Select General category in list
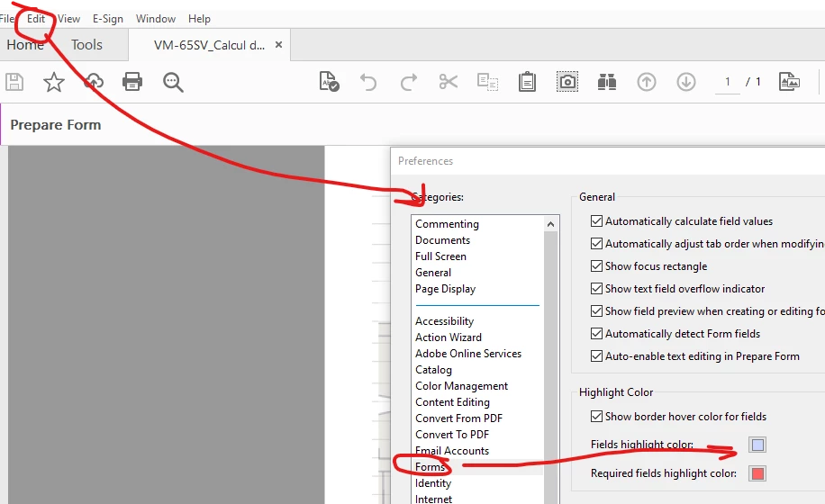This screenshot has width=825, height=504. [433, 273]
